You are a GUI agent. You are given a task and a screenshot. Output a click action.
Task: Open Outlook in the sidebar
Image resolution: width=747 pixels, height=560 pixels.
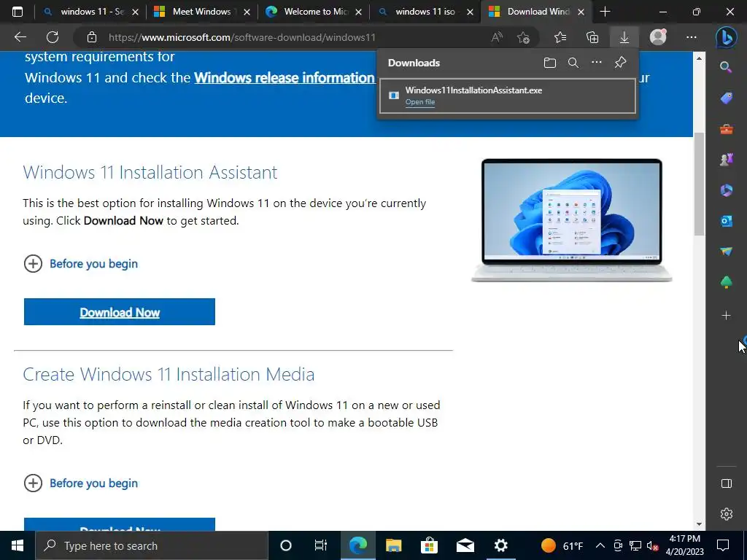[x=726, y=221]
